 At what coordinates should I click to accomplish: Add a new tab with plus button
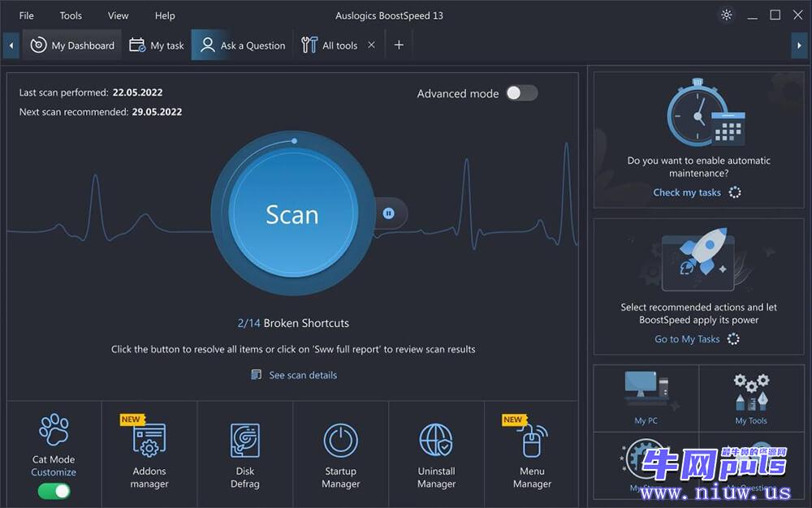(399, 45)
